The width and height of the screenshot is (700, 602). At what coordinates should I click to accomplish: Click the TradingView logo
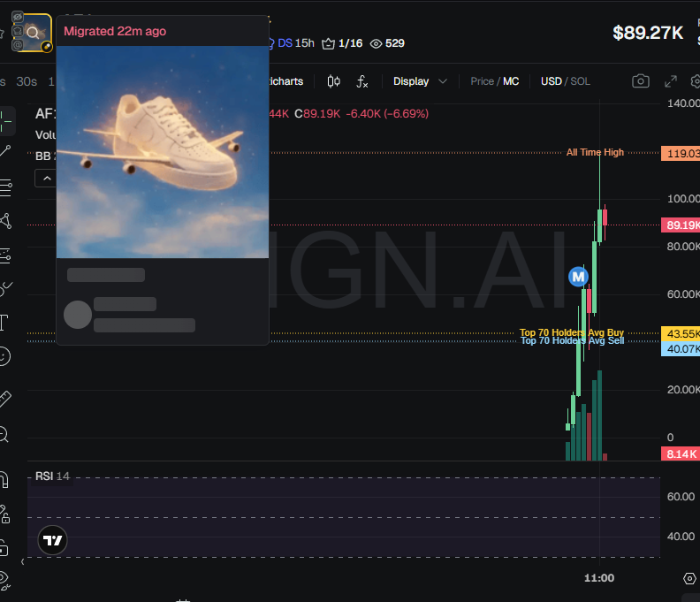(53, 540)
